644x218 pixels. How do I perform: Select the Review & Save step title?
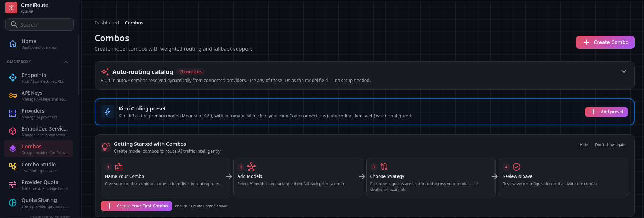point(517,176)
